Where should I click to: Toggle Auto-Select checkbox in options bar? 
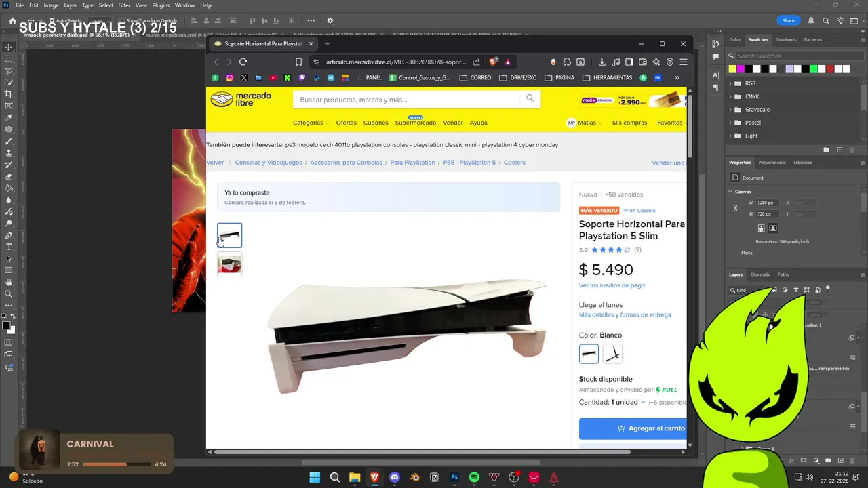(x=52, y=21)
